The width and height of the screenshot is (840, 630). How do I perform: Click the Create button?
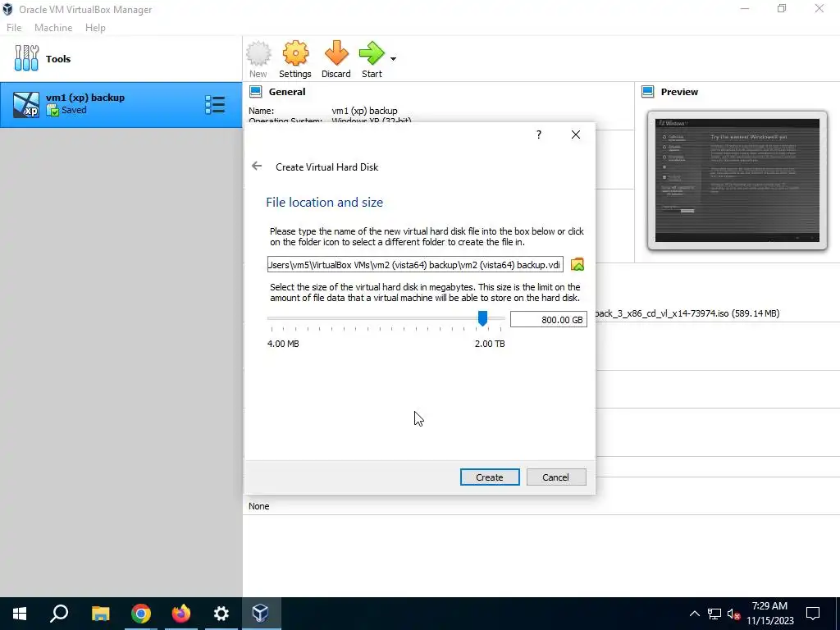tap(490, 477)
